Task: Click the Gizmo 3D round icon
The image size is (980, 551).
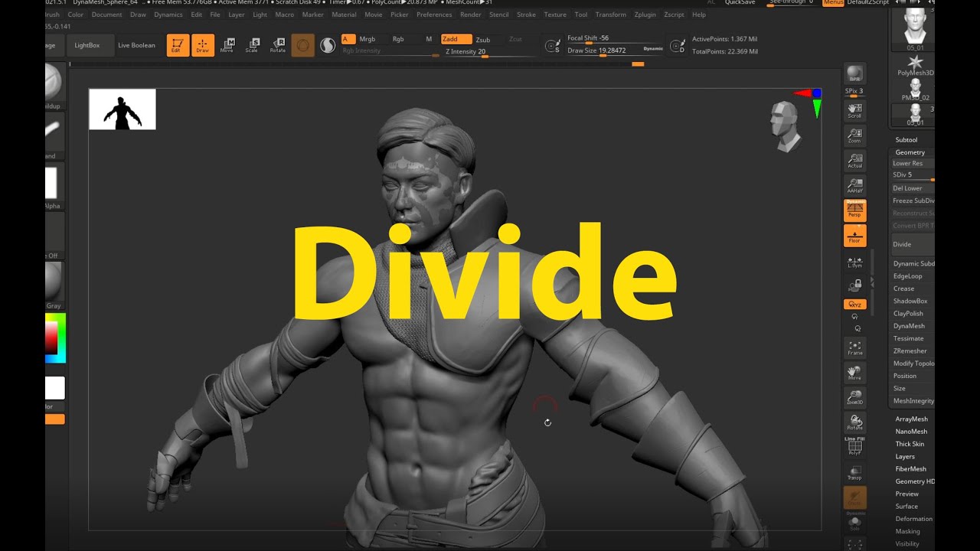Action: [303, 46]
